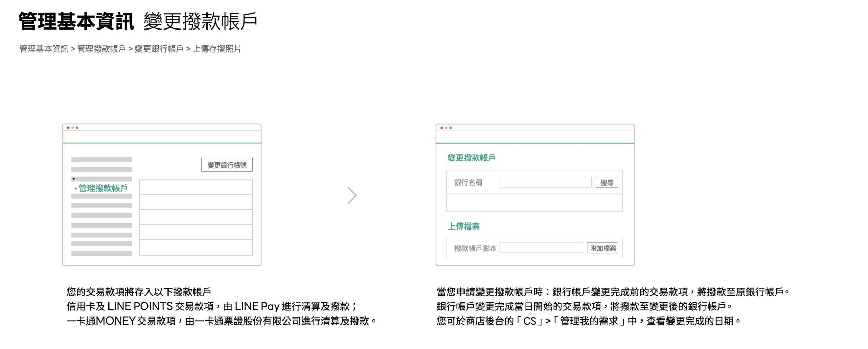Click the red dot on right mockup window
The height and width of the screenshot is (349, 868).
tap(442, 128)
